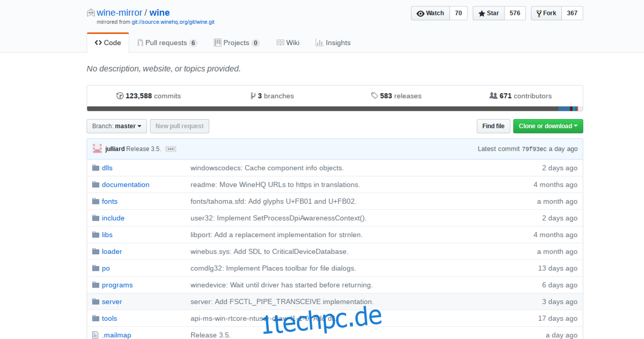
Task: Click the file icon next to .mailmap
Action: pos(96,335)
